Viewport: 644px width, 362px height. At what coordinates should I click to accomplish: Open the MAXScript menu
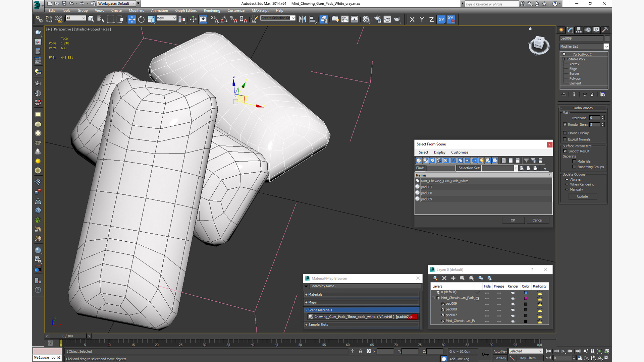(x=260, y=11)
